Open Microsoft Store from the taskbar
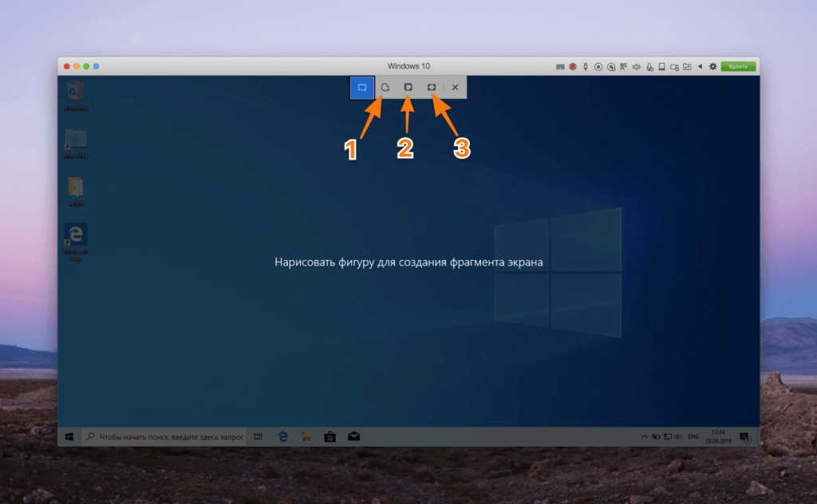This screenshot has width=817, height=504. tap(330, 437)
